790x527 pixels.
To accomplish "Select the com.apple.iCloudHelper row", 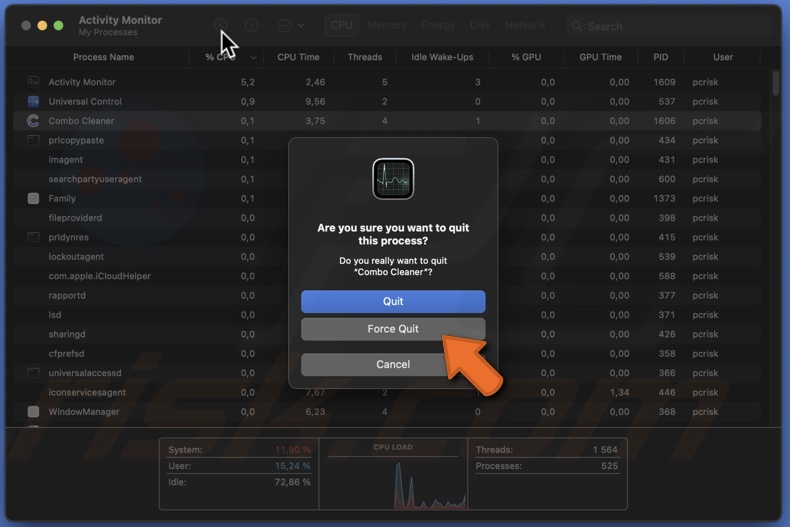I will 387,276.
